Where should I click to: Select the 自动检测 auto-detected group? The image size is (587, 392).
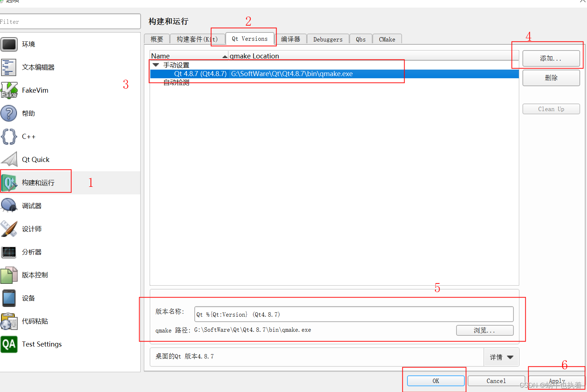coord(176,83)
